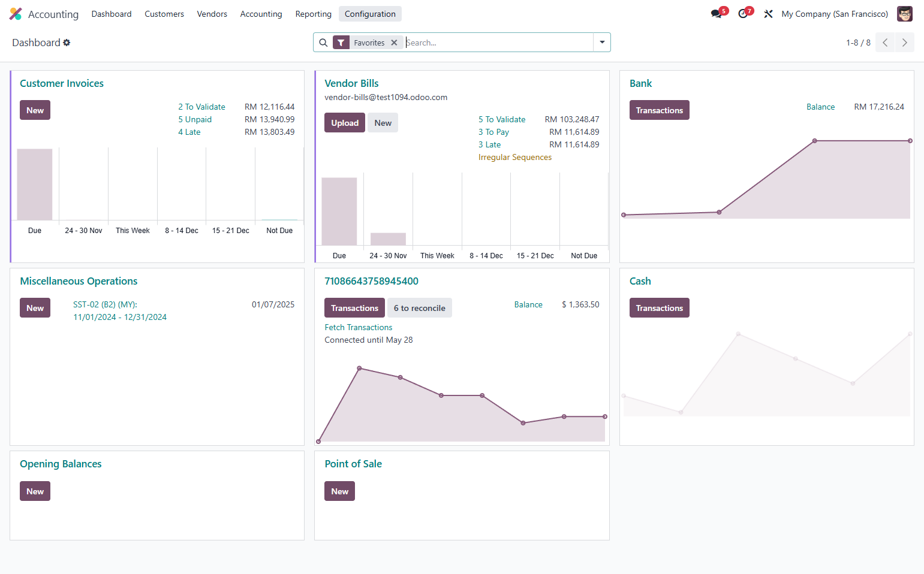Open the Customer Invoices title link
The height and width of the screenshot is (574, 924).
62,83
